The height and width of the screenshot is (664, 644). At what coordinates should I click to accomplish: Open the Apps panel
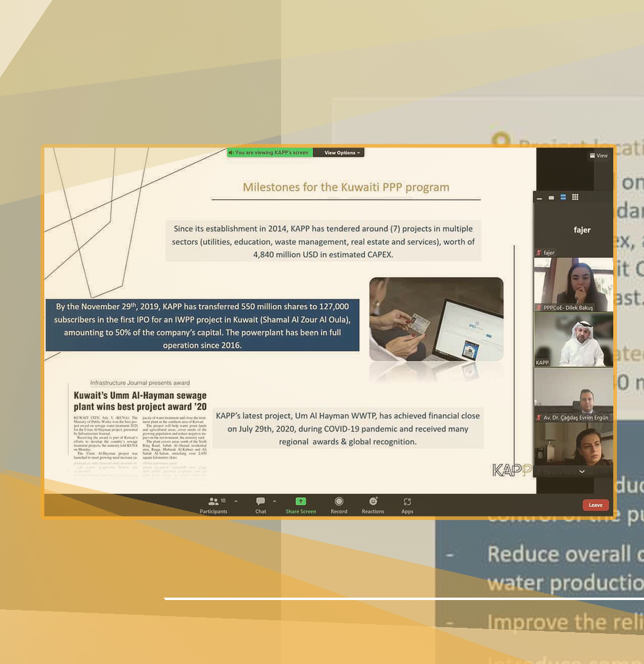pos(407,505)
